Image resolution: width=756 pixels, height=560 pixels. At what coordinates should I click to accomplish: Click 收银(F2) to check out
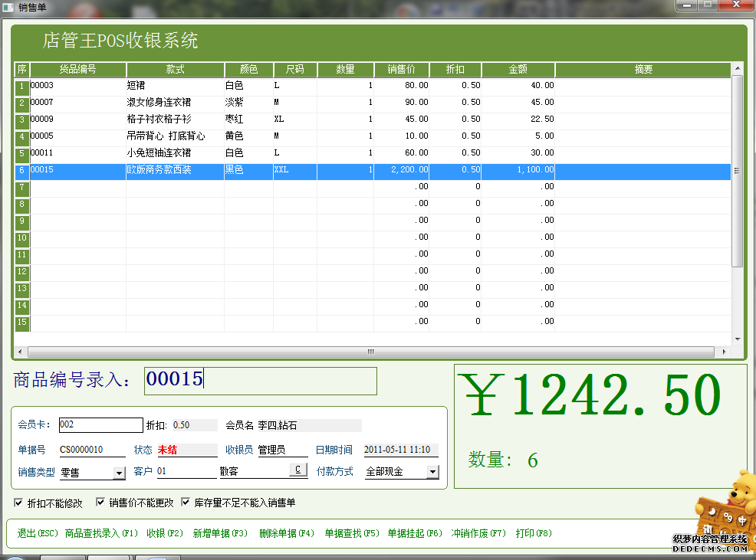tap(165, 533)
